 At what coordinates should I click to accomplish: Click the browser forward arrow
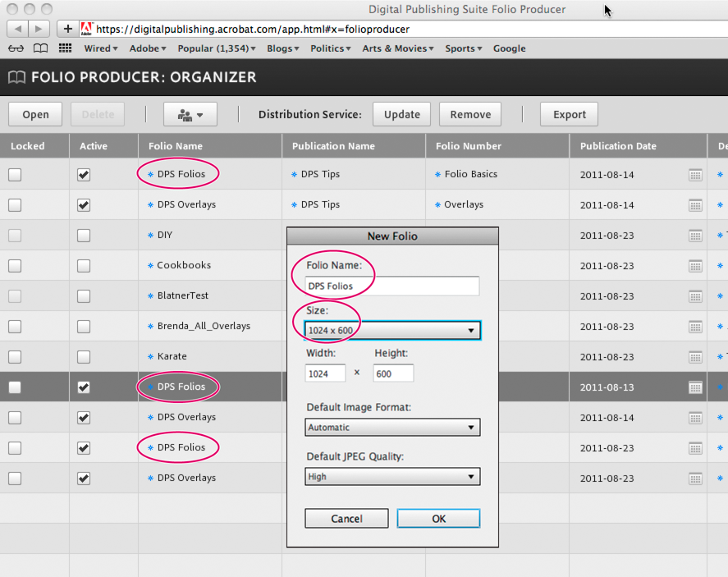pos(39,29)
